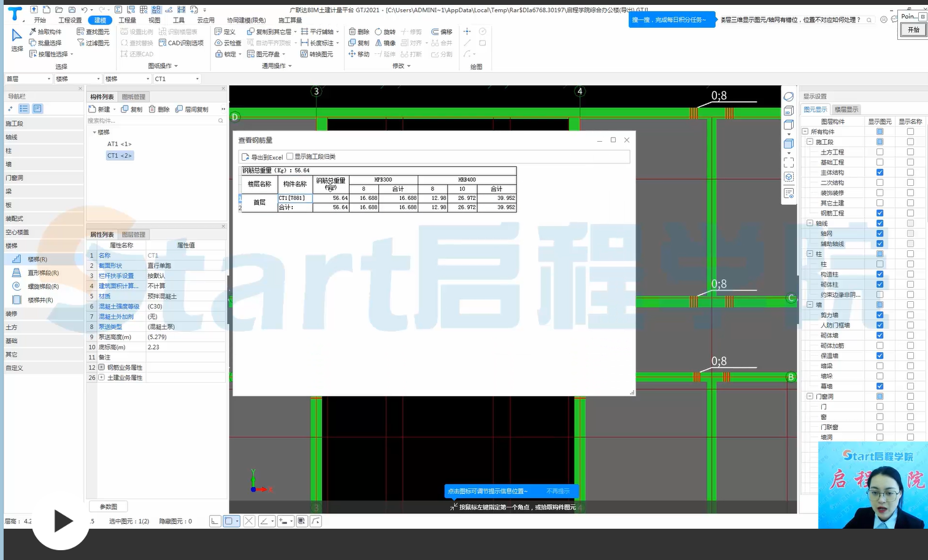The image size is (928, 560).
Task: Click the 梁 category in navigation bar
Action: [x=43, y=191]
